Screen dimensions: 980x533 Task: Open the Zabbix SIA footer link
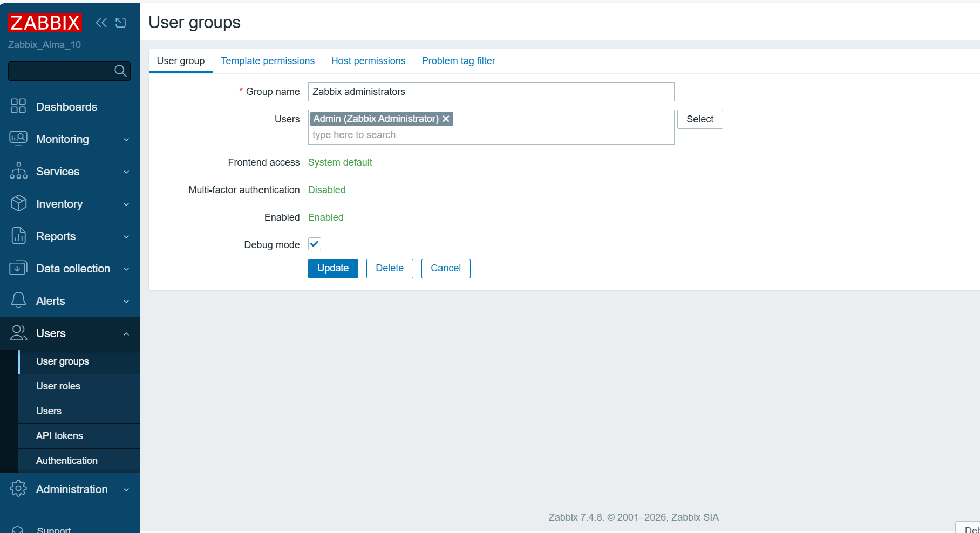coord(695,517)
